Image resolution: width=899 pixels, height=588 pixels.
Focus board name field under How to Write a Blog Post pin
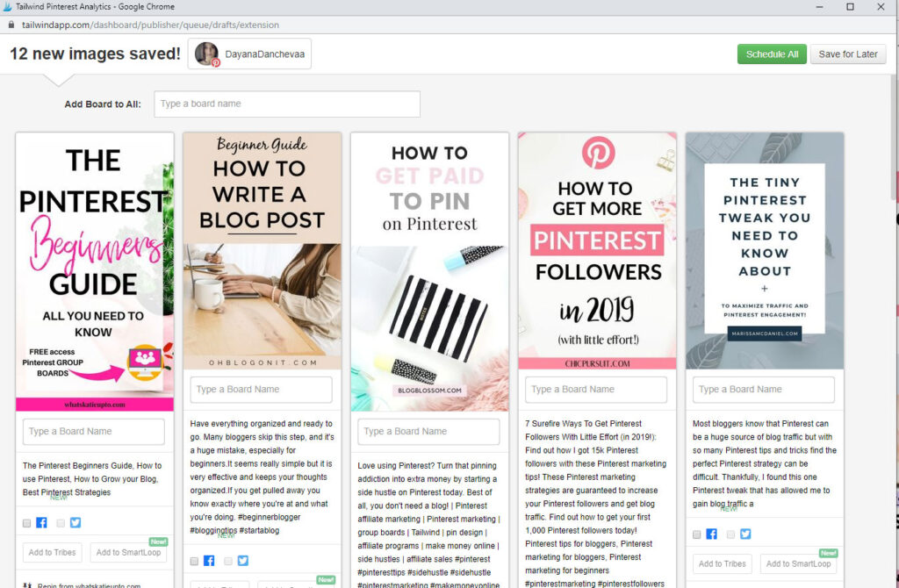click(x=261, y=389)
